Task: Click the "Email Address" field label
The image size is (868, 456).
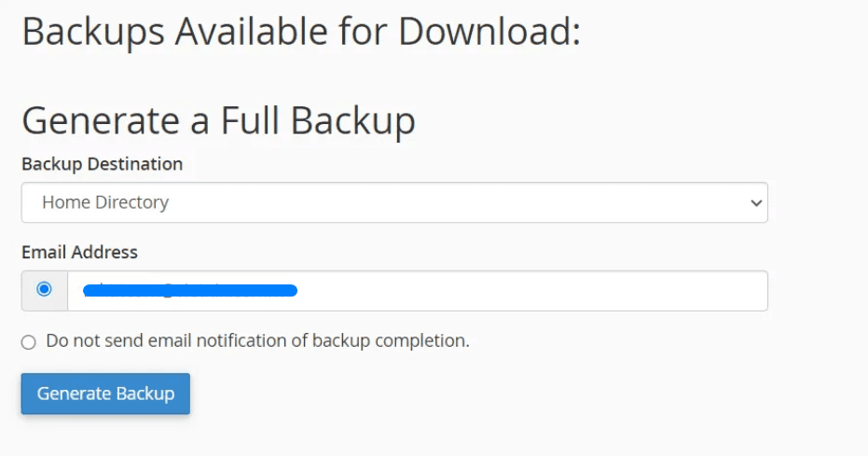Action: pyautogui.click(x=79, y=252)
